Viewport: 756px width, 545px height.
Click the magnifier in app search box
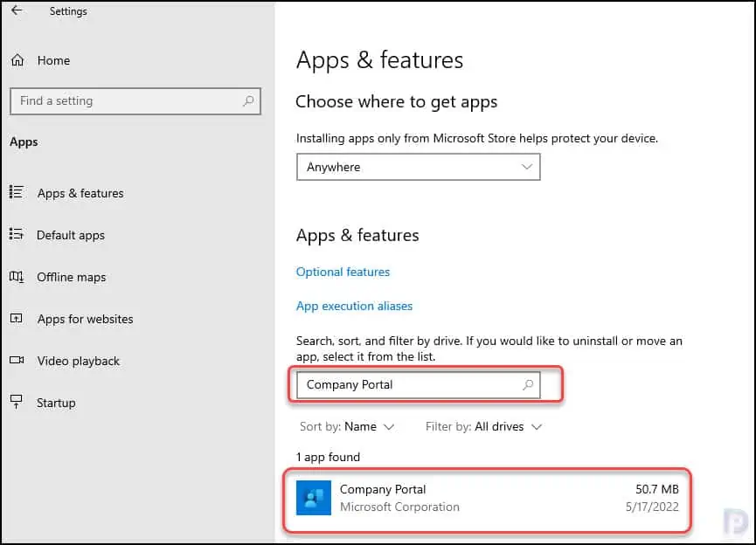pos(528,384)
